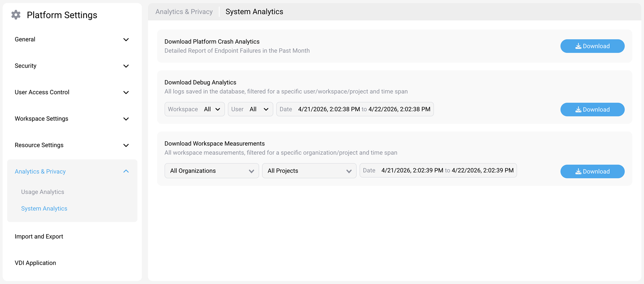Click 'Download Platform Crash Analytics' heading text
644x284 pixels.
pyautogui.click(x=212, y=42)
